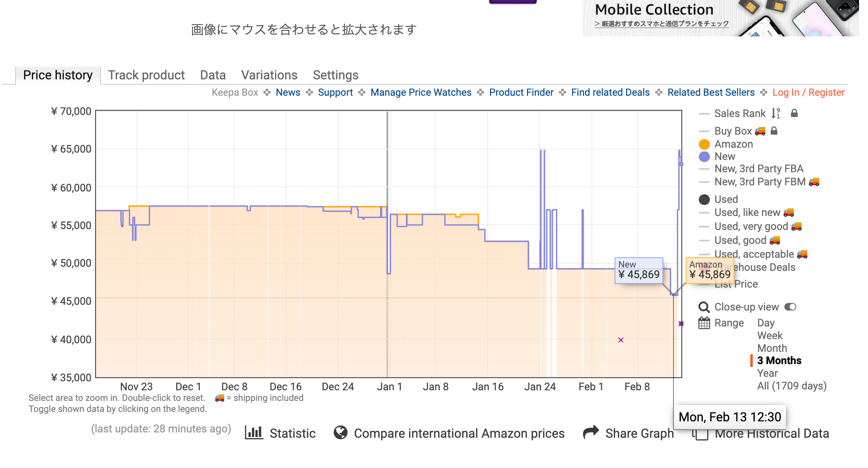Click the Sales Rank lock icon
This screenshot has width=868, height=468.
(x=794, y=113)
